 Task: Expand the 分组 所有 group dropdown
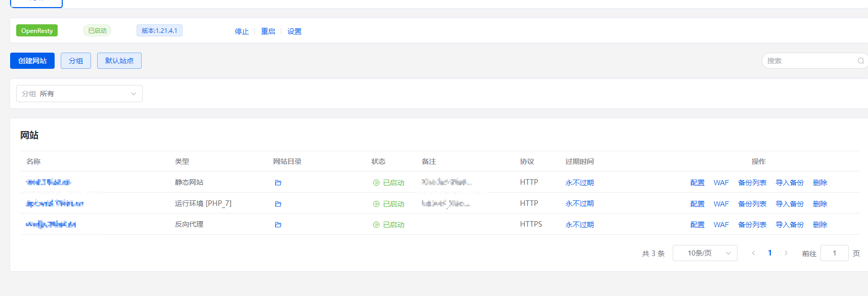pyautogui.click(x=79, y=94)
